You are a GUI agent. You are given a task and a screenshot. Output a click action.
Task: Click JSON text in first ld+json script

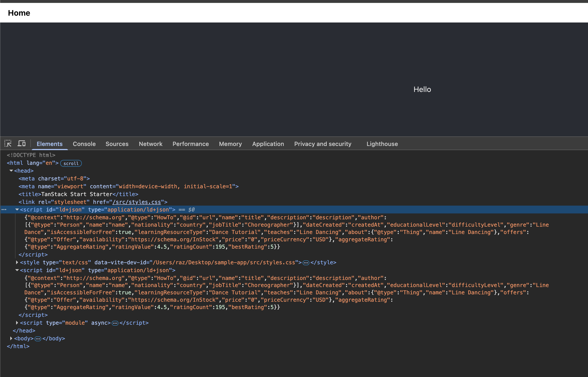coord(286,232)
